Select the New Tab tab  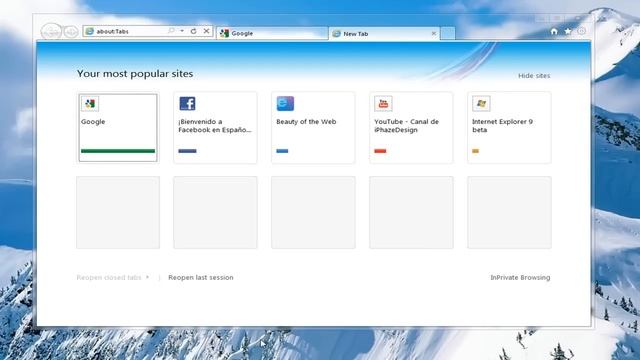[x=384, y=34]
